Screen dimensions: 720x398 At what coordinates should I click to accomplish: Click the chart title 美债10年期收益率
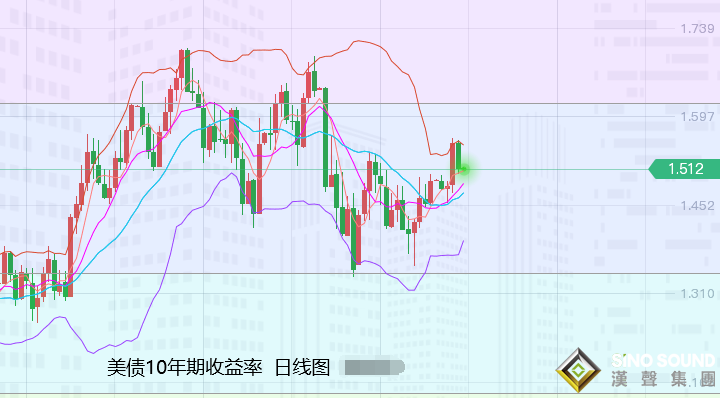185,367
